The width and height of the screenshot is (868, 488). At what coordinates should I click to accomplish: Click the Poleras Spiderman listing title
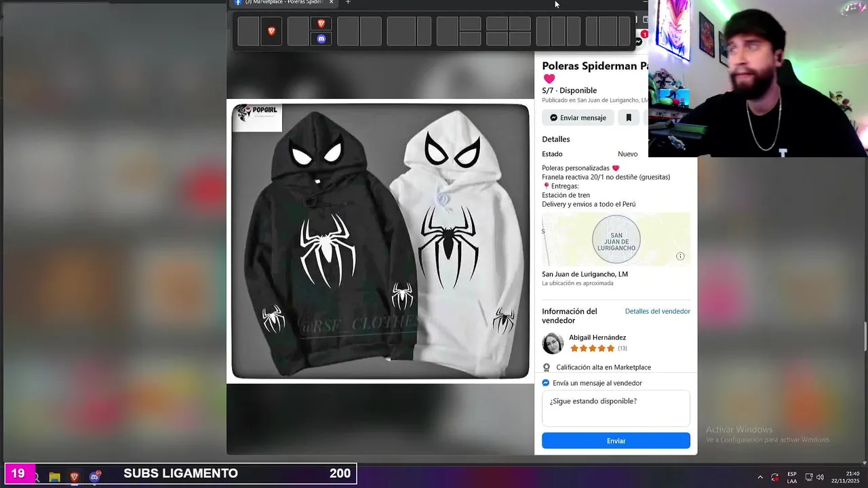pyautogui.click(x=595, y=66)
